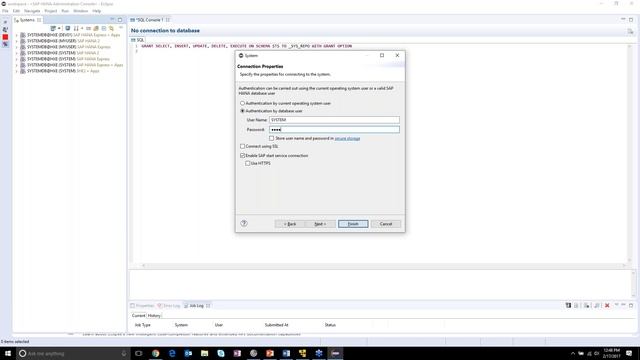Click Finish in the System dialog
This screenshot has width=640, height=360.
pyautogui.click(x=353, y=224)
